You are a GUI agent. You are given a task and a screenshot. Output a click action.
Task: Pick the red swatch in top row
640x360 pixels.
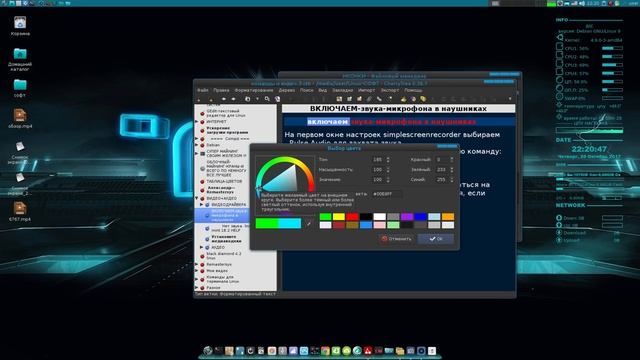[352, 216]
